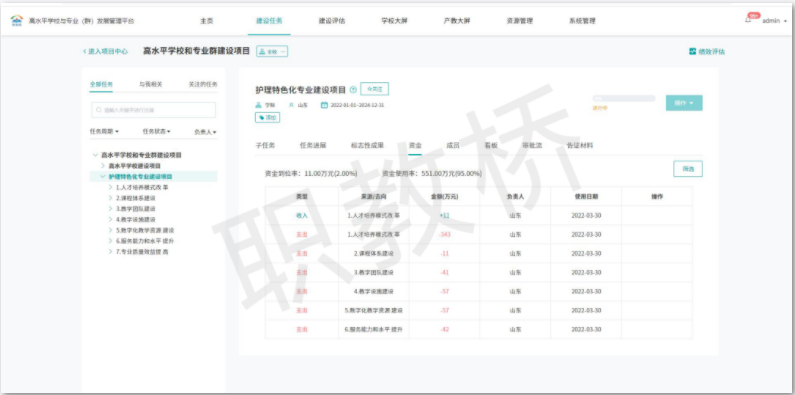
Task: Select 建设任务 in top navigation
Action: point(269,21)
